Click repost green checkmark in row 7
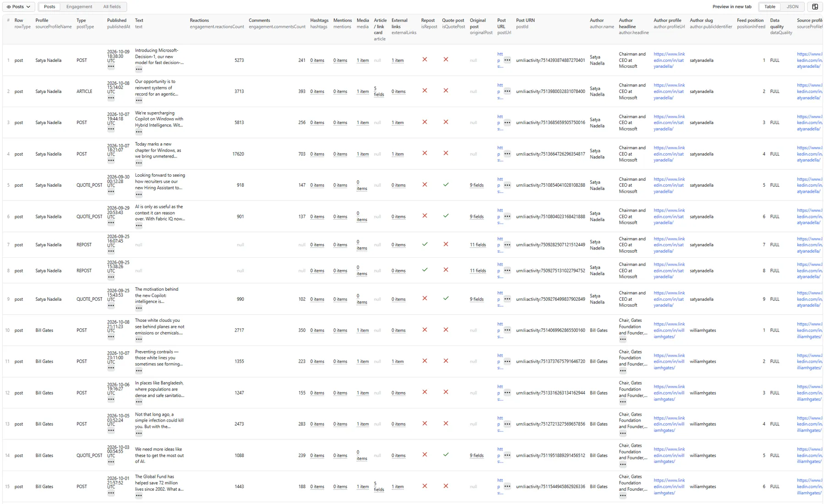The image size is (824, 504). click(x=425, y=244)
